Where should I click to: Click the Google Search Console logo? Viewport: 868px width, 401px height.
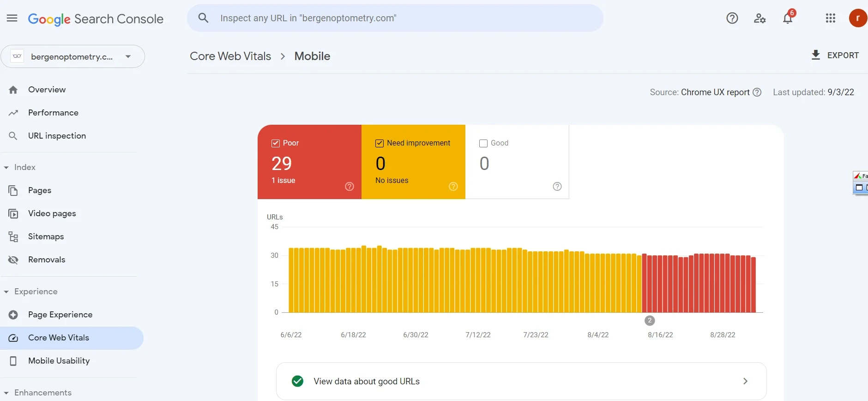[x=96, y=19]
